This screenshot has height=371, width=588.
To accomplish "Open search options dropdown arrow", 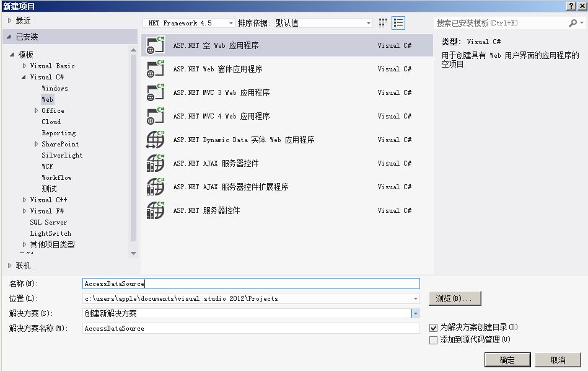I will (x=582, y=23).
